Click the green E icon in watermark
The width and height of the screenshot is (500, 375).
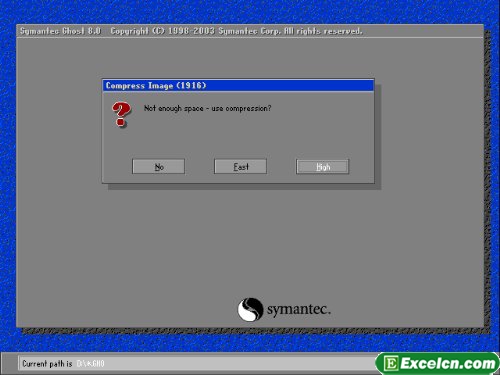point(391,363)
